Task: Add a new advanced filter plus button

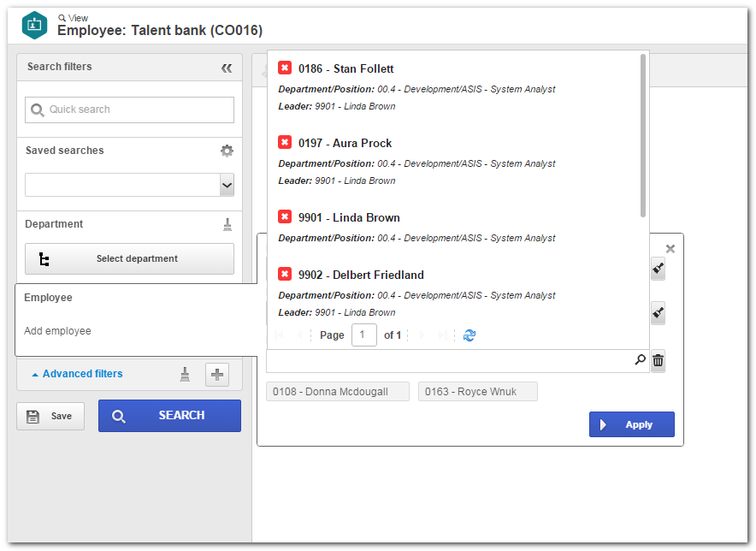Action: click(217, 375)
